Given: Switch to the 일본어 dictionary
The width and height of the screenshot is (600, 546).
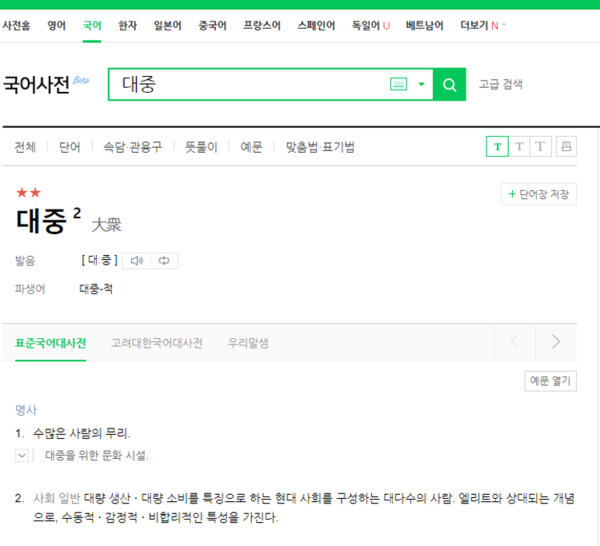Looking at the screenshot, I should pyautogui.click(x=168, y=26).
